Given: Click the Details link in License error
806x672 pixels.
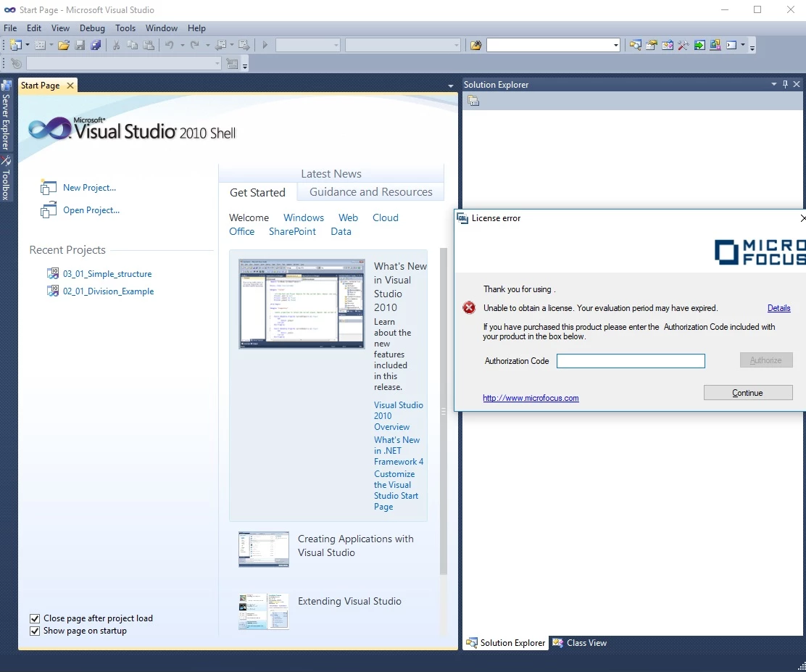Looking at the screenshot, I should 778,308.
